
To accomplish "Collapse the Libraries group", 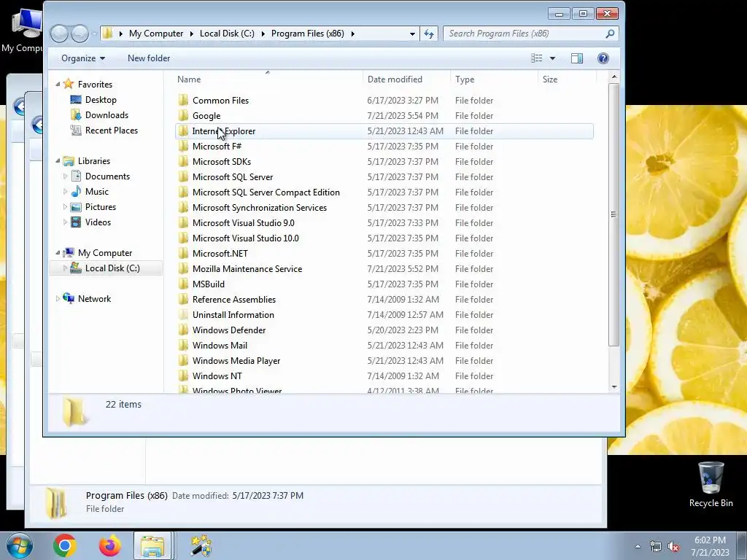I will tap(58, 161).
